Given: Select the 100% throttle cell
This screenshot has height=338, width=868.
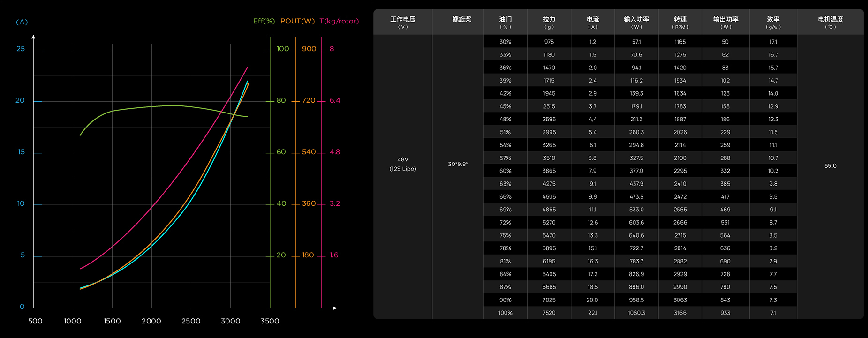Looking at the screenshot, I should [x=505, y=313].
